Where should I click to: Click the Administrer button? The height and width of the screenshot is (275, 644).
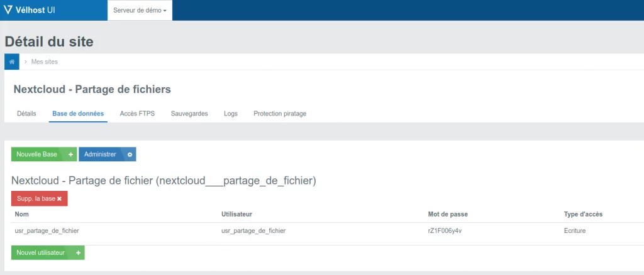(107, 154)
